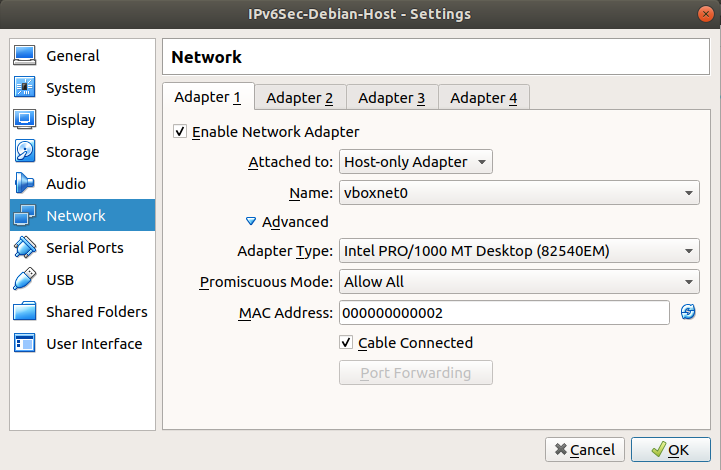The image size is (721, 470).
Task: Select the USB plug icon
Action: pyautogui.click(x=26, y=280)
